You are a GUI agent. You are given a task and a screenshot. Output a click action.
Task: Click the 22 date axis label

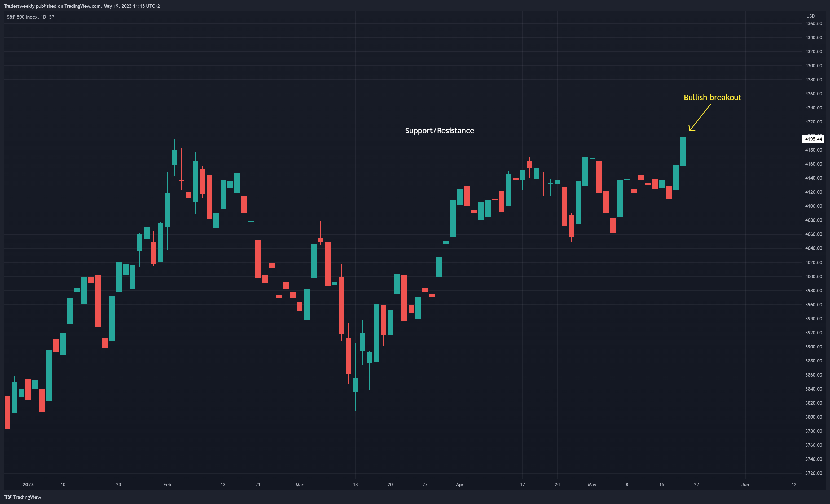coord(696,484)
